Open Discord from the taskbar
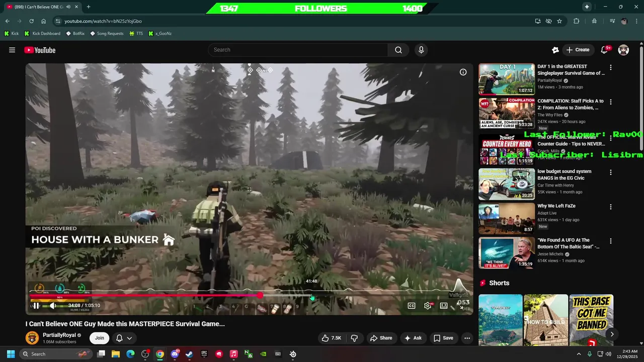Viewport: 644px width, 362px height. click(x=175, y=354)
